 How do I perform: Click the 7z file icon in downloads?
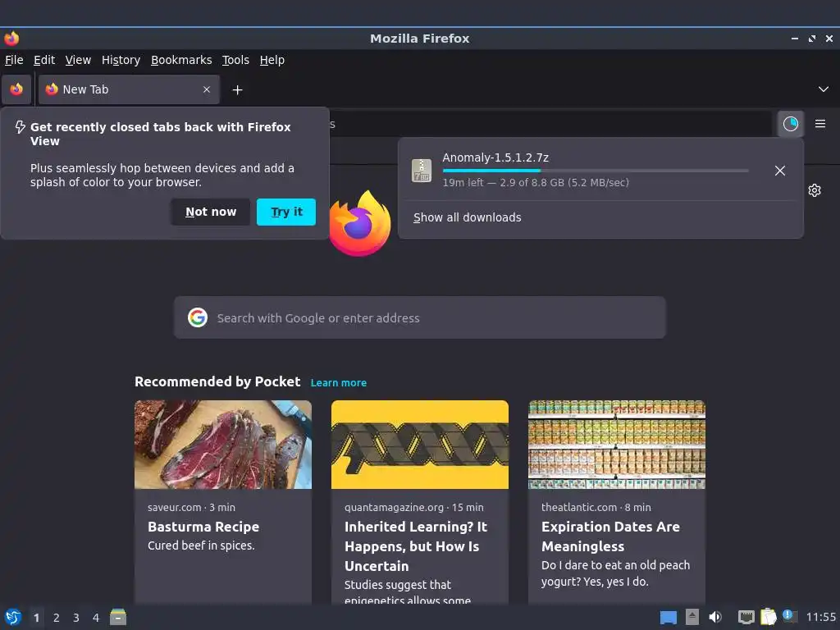click(x=422, y=171)
